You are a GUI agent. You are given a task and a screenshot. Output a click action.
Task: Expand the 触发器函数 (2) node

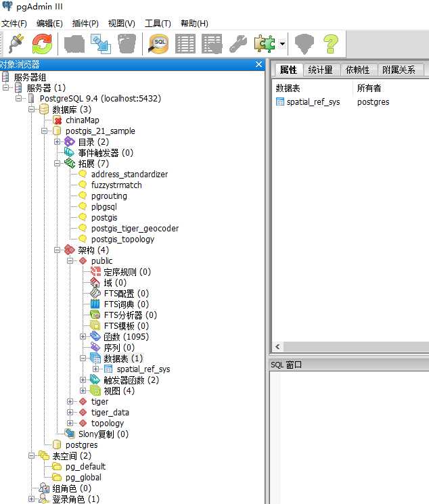click(83, 380)
